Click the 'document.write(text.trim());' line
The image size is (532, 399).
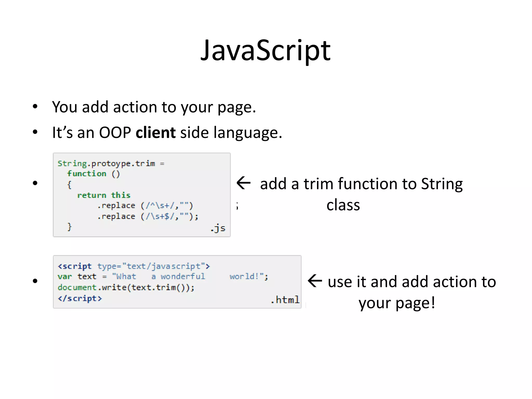coord(126,287)
